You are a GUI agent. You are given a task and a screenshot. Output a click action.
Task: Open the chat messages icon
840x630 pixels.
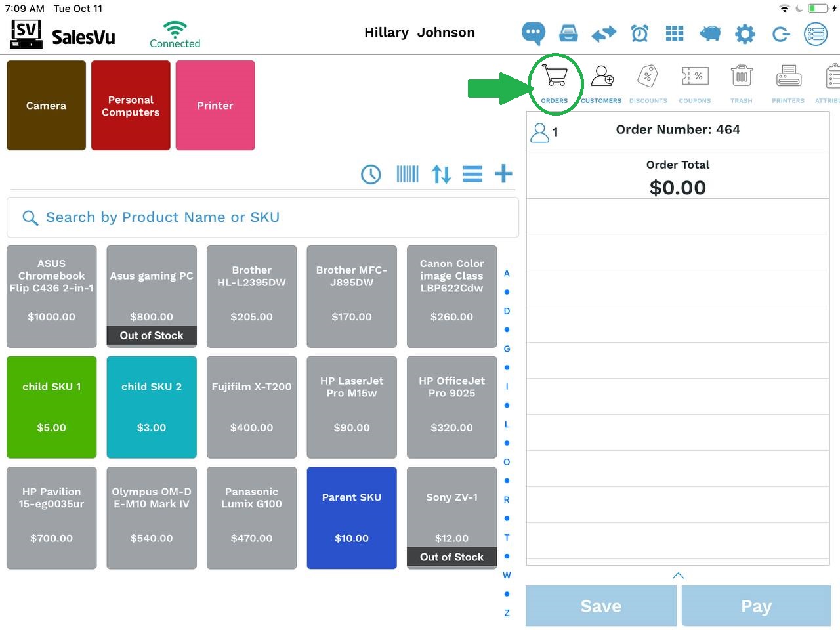[x=533, y=33]
